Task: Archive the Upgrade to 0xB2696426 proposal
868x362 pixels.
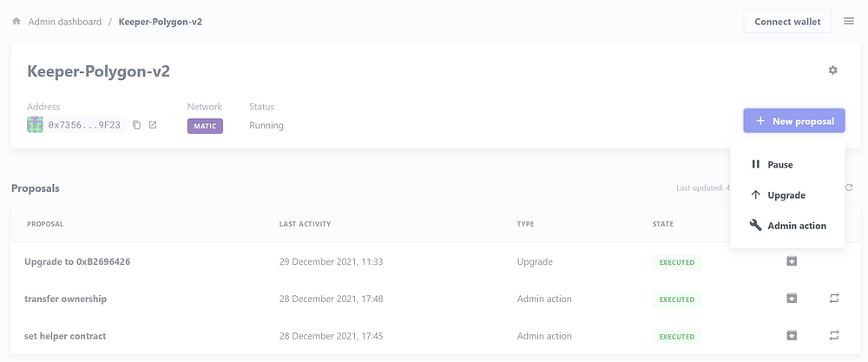Action: (792, 261)
